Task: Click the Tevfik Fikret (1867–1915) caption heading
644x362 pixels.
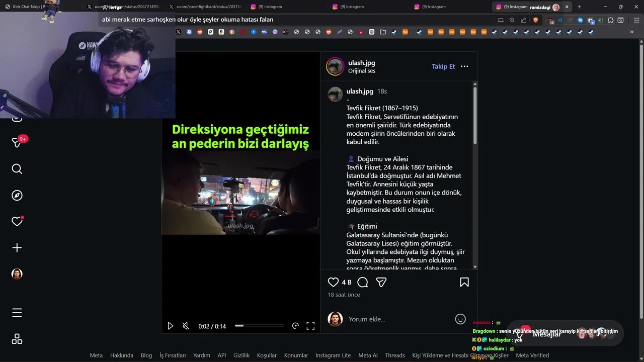Action: 382,108
